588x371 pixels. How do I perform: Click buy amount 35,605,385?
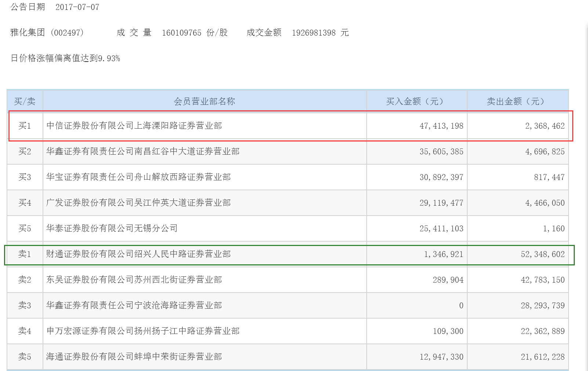click(x=442, y=152)
